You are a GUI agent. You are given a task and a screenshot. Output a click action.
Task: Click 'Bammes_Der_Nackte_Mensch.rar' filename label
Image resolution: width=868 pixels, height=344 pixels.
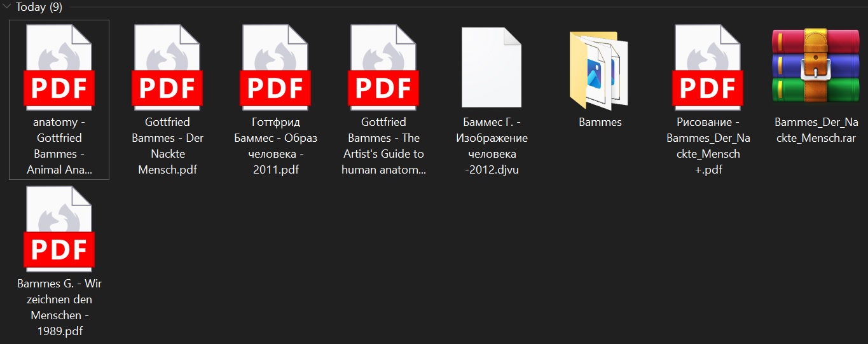pyautogui.click(x=816, y=130)
